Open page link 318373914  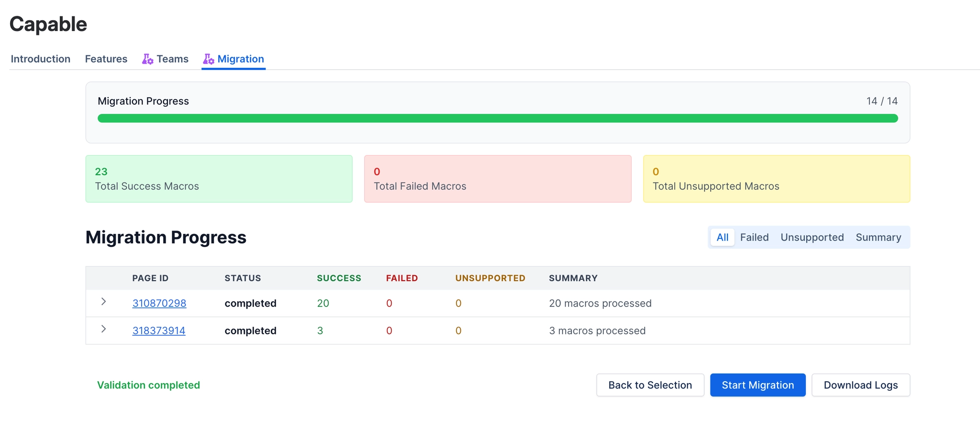coord(159,330)
